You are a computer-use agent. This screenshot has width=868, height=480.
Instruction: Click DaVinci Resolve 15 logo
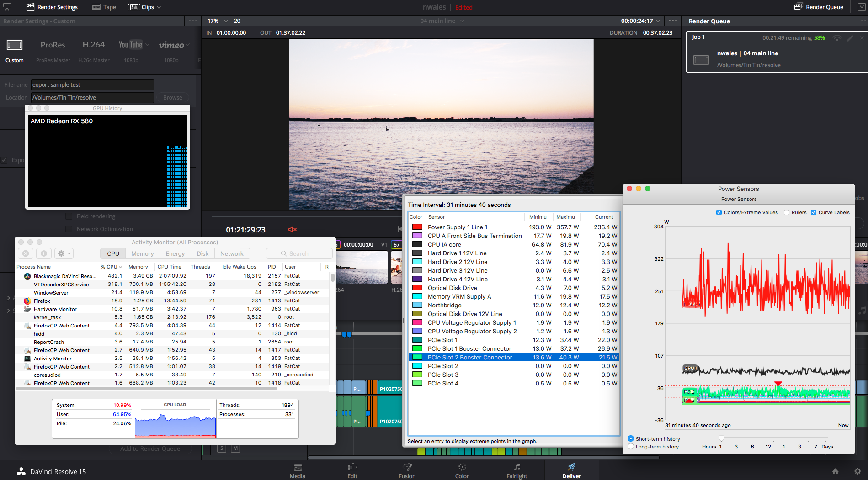(x=21, y=472)
